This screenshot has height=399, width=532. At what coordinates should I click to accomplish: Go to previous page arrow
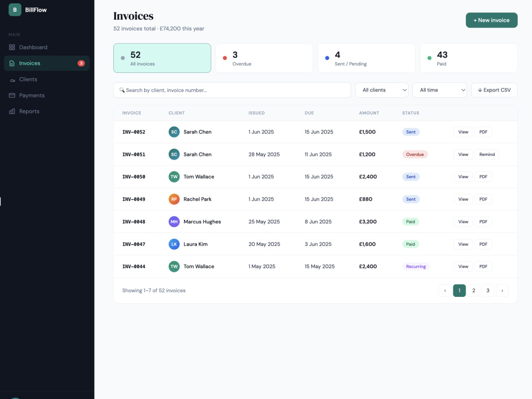[x=445, y=290]
